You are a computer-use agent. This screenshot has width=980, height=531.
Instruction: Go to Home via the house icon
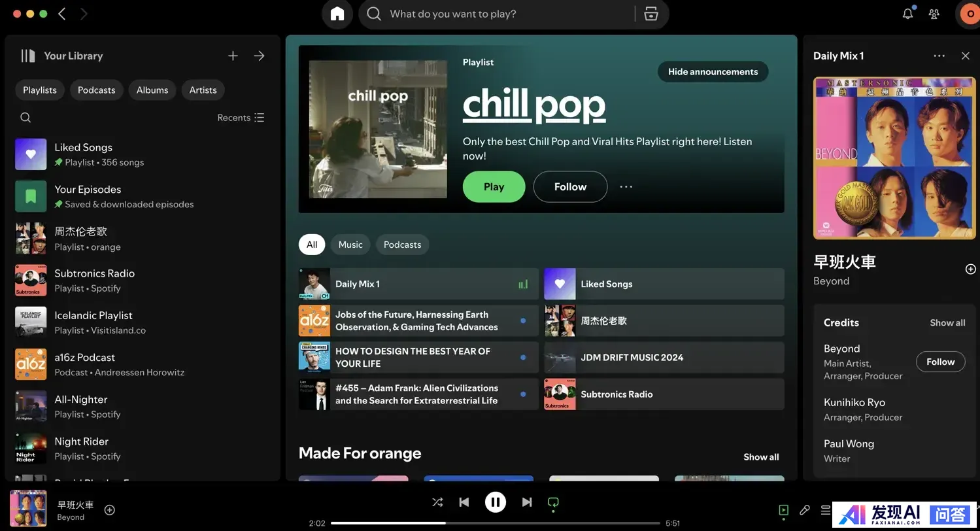(337, 14)
